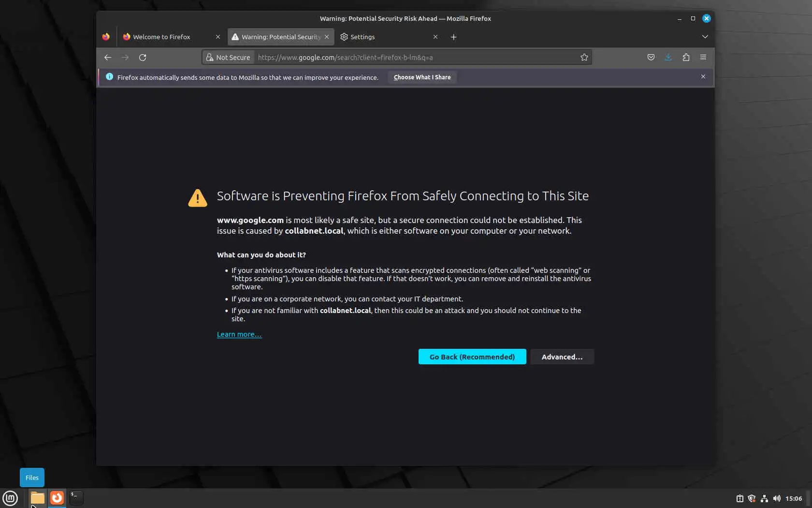Open a new tab
The image size is (812, 508).
pyautogui.click(x=453, y=37)
